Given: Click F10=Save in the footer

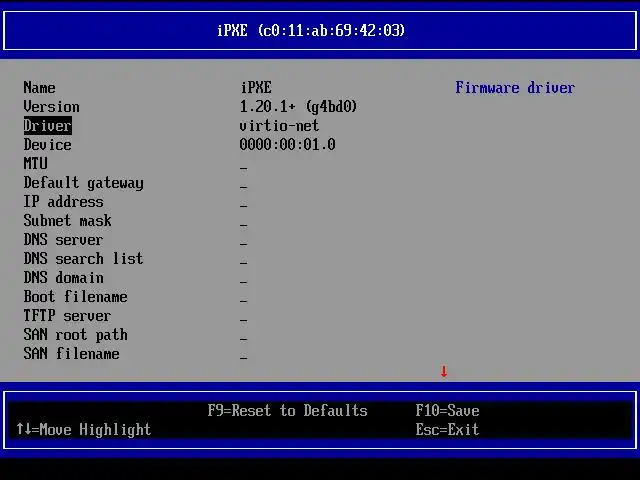Looking at the screenshot, I should point(447,411).
